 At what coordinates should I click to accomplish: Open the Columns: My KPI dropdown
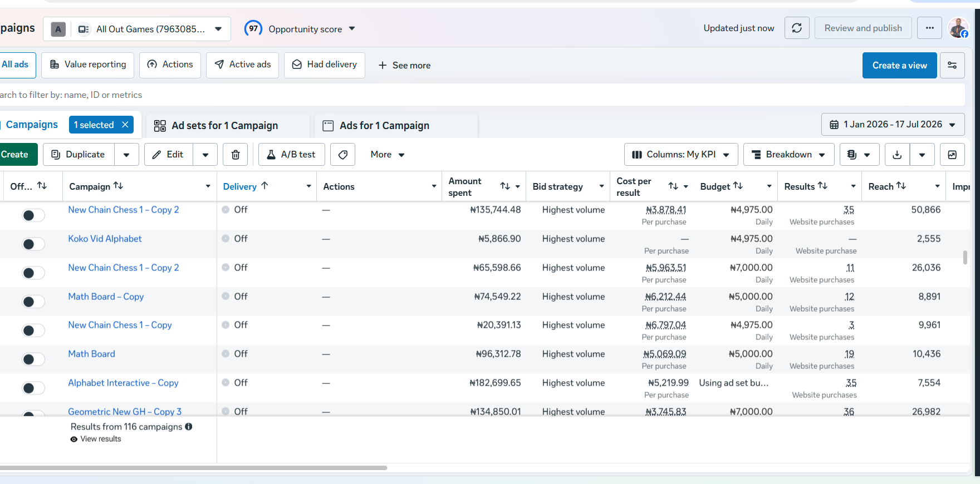(681, 155)
